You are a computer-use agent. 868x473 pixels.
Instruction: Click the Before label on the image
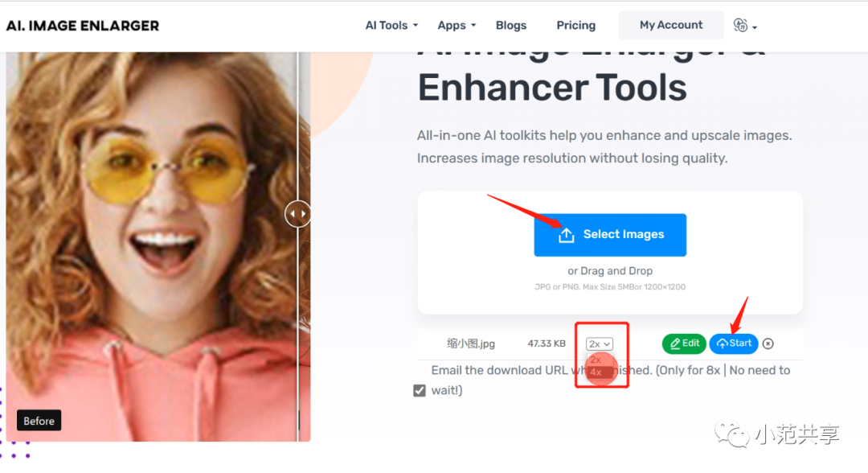coord(39,421)
